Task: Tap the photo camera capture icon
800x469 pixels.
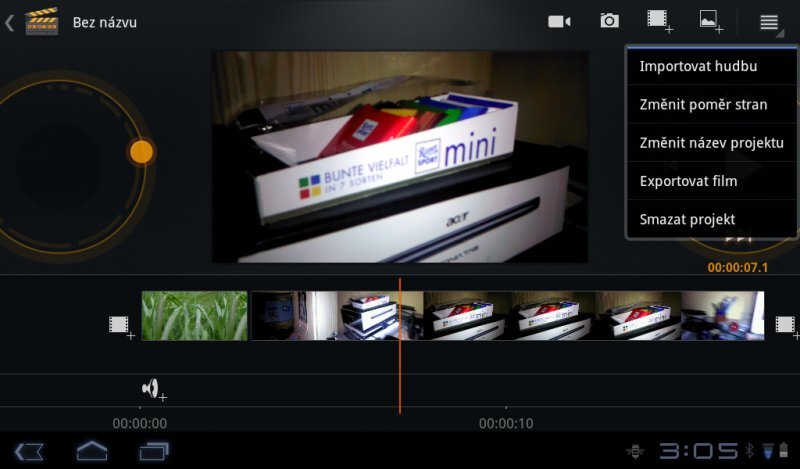Action: 609,21
